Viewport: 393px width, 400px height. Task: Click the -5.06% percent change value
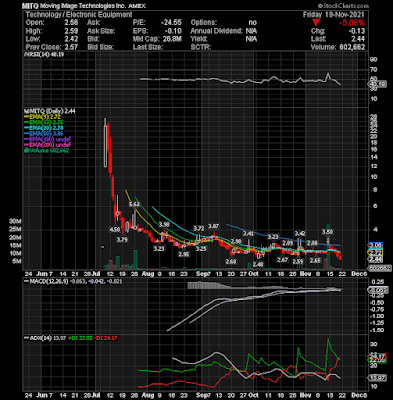(x=352, y=23)
